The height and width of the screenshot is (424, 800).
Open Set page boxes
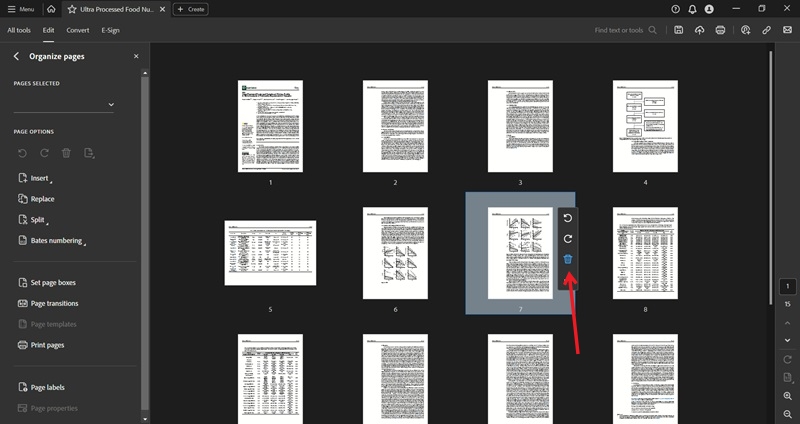(x=47, y=283)
